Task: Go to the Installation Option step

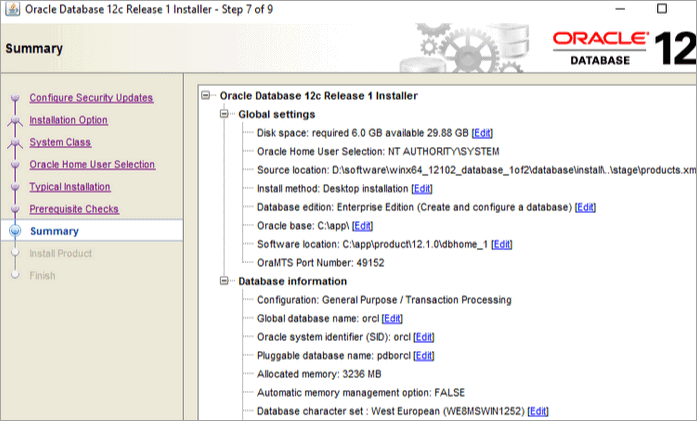Action: pos(68,120)
